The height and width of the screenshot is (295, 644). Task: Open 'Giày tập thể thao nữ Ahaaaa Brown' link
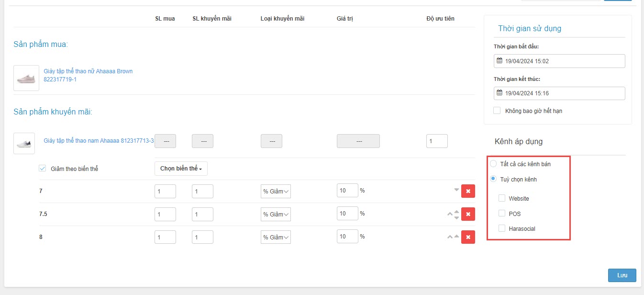point(88,71)
